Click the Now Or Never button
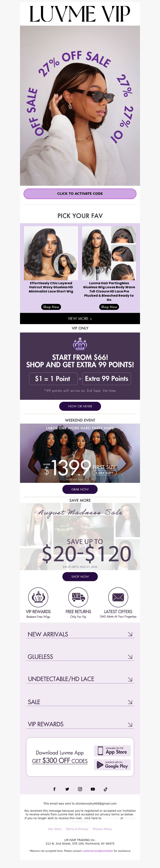 80,406
